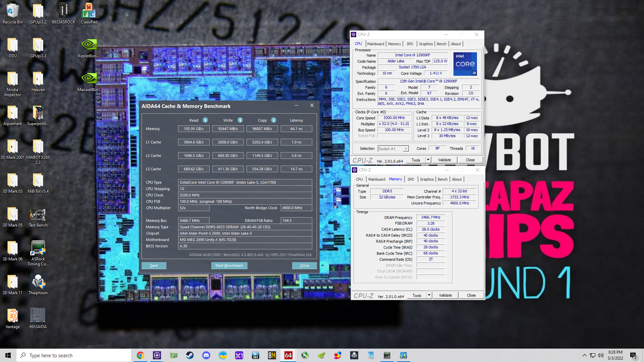Click Tools button in upper CPU-Z window
The image size is (644, 362).
[416, 160]
